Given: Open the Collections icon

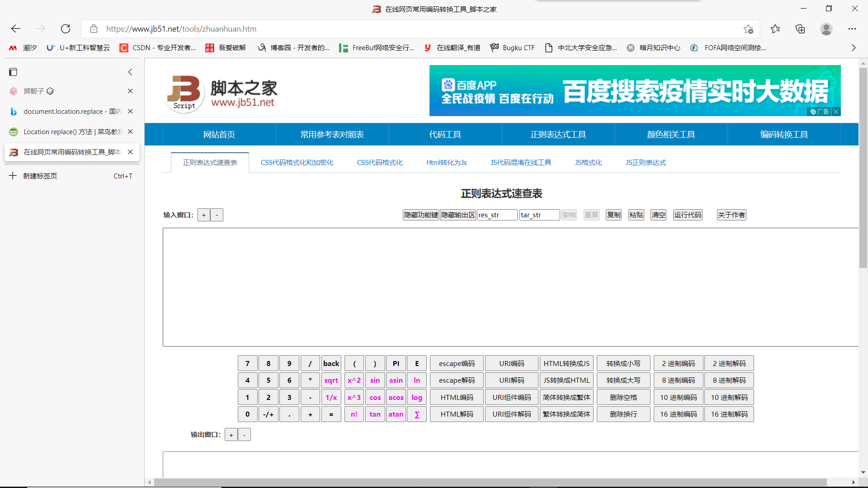Looking at the screenshot, I should point(800,29).
